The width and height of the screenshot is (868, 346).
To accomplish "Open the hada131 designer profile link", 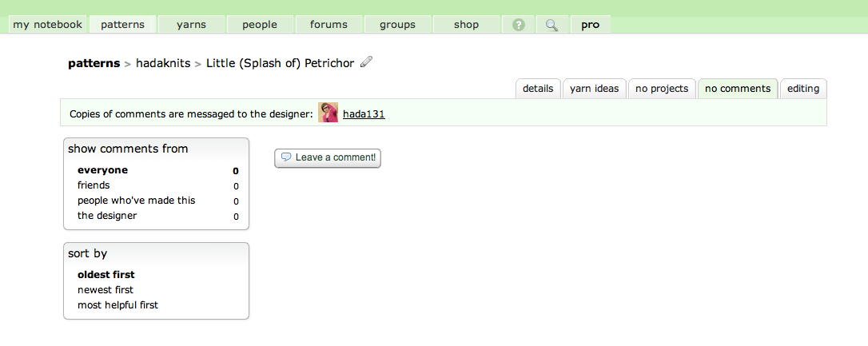I will click(x=364, y=114).
